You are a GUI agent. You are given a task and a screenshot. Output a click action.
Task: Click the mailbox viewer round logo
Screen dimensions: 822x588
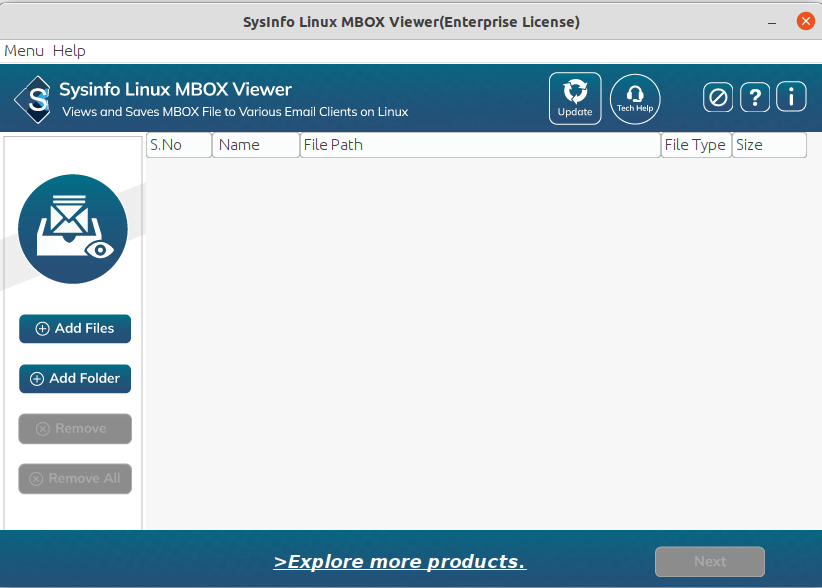[x=73, y=229]
